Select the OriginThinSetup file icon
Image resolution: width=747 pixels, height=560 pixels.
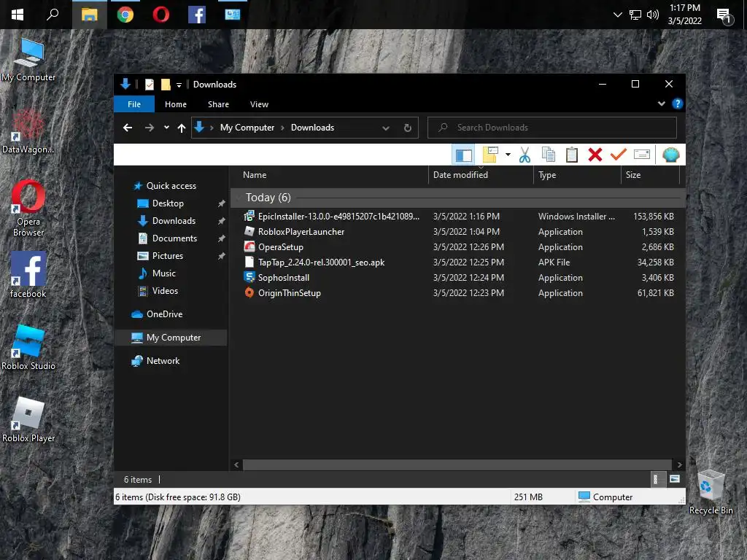249,292
